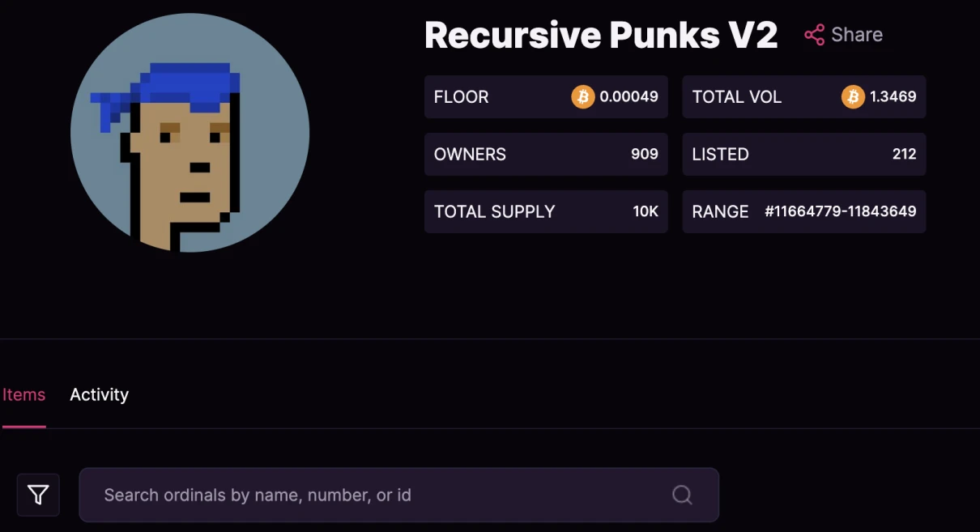Click the Bitcoin icon beside the floor price

582,97
